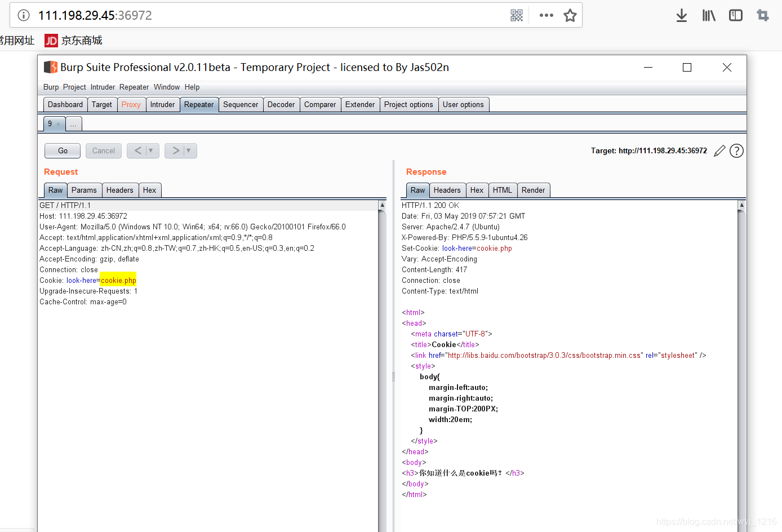The image size is (782, 532).
Task: Send the request with Go button
Action: [63, 150]
